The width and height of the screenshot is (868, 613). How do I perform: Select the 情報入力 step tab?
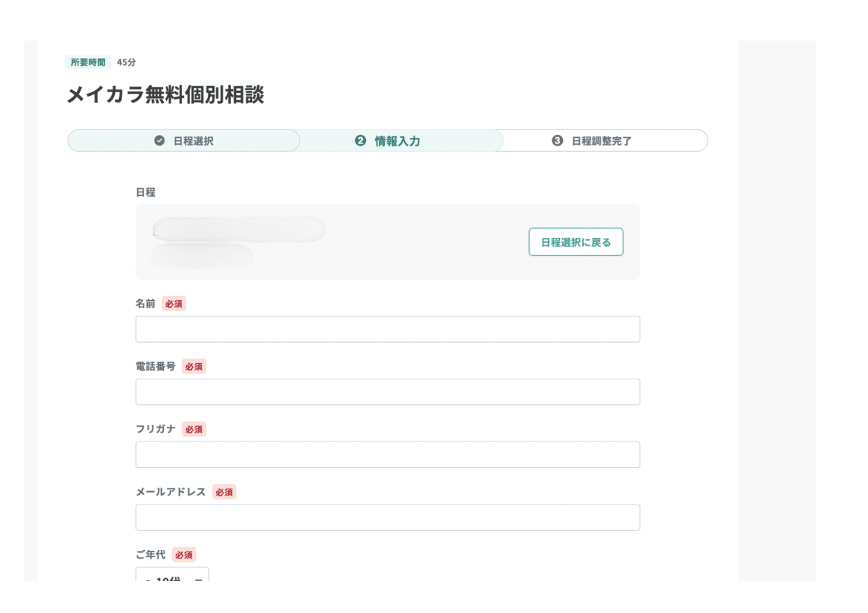397,141
